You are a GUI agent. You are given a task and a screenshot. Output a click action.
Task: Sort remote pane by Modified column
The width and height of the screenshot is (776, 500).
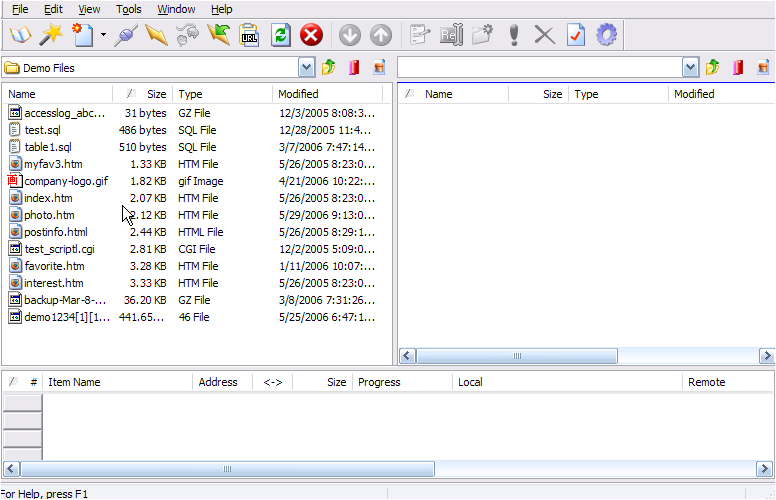point(721,94)
